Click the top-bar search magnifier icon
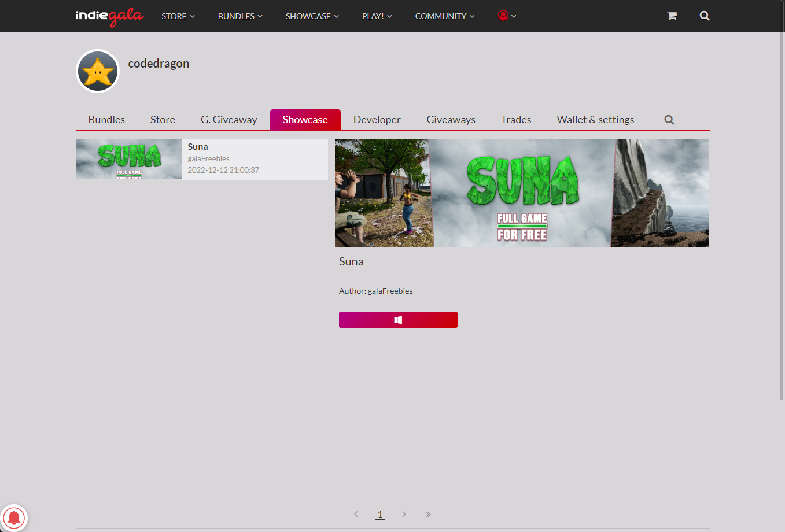The width and height of the screenshot is (785, 532). point(705,16)
